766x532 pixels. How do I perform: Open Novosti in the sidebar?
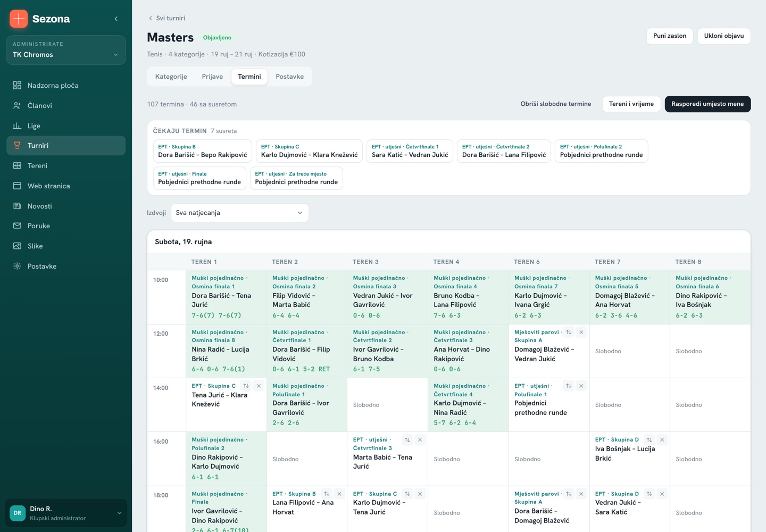[66, 206]
